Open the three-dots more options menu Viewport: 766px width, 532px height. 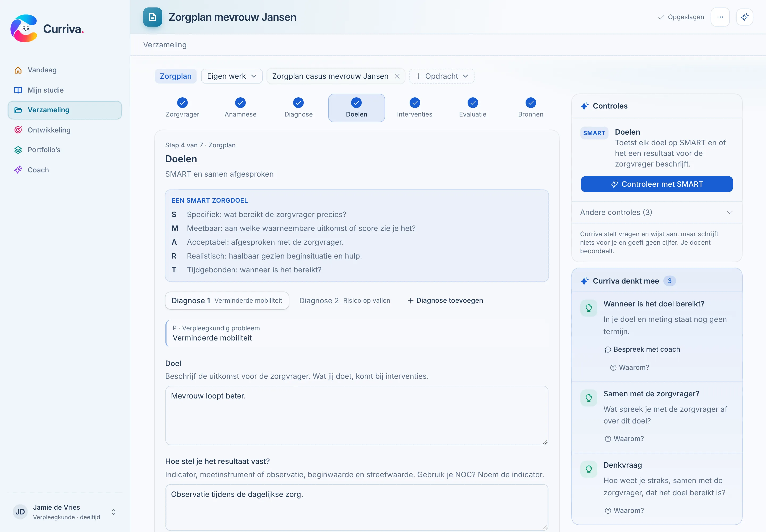click(720, 17)
